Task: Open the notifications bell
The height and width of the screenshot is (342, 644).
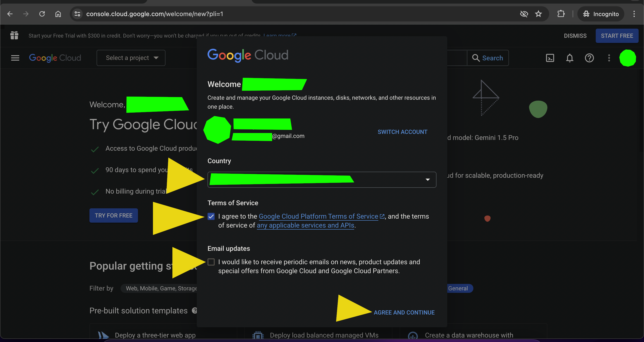Action: point(570,58)
